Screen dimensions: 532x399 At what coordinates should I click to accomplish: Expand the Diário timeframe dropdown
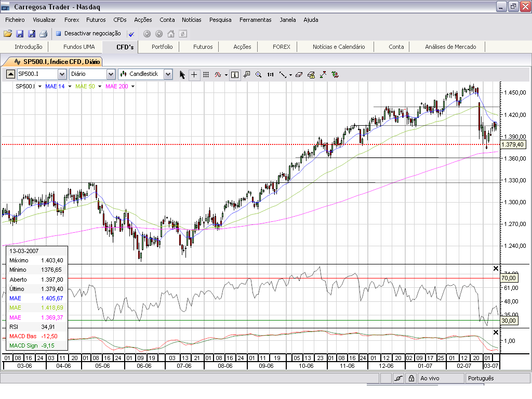point(111,74)
